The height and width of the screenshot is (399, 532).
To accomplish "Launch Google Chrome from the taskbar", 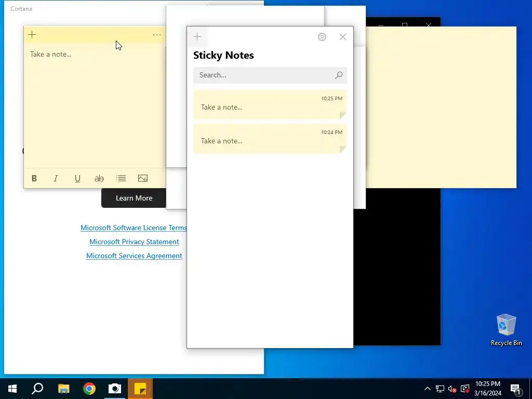I will pyautogui.click(x=89, y=389).
